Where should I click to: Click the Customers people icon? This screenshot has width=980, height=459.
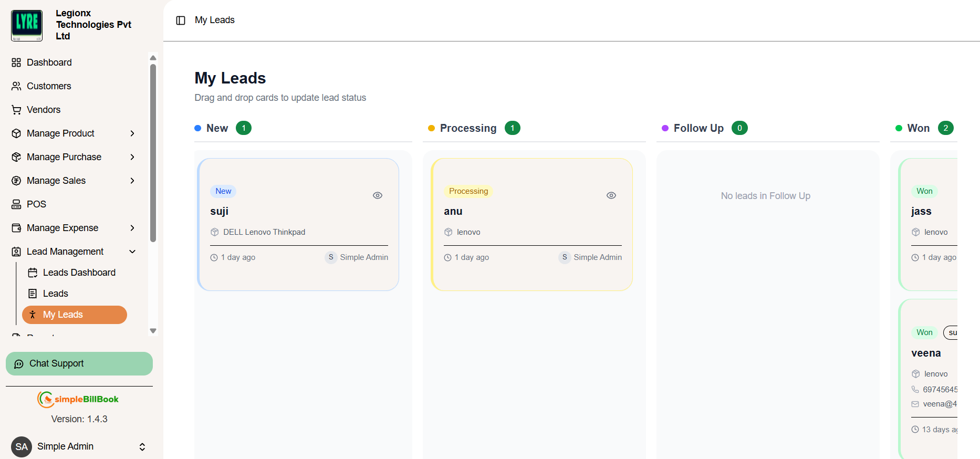pyautogui.click(x=16, y=86)
